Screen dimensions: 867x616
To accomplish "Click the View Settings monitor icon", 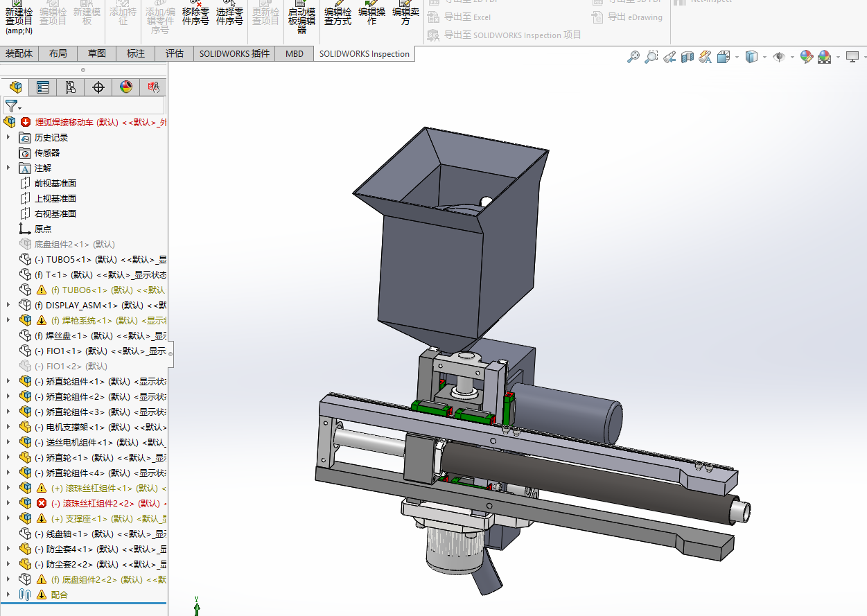I will point(852,57).
